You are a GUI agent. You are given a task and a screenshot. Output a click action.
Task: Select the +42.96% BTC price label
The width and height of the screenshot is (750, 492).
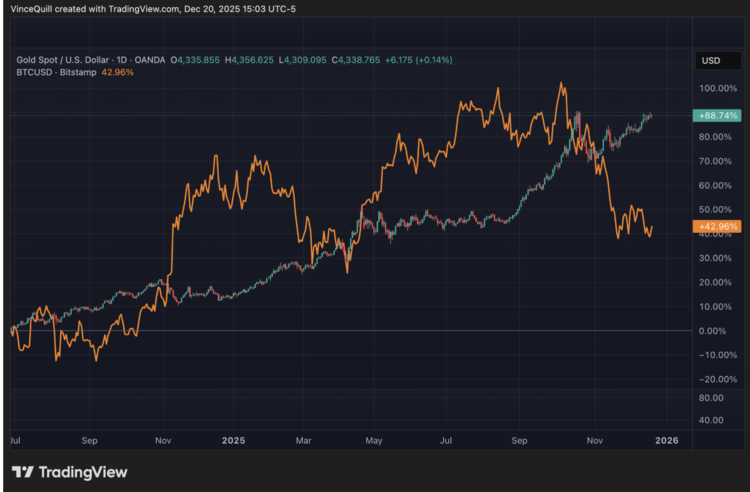tap(717, 226)
